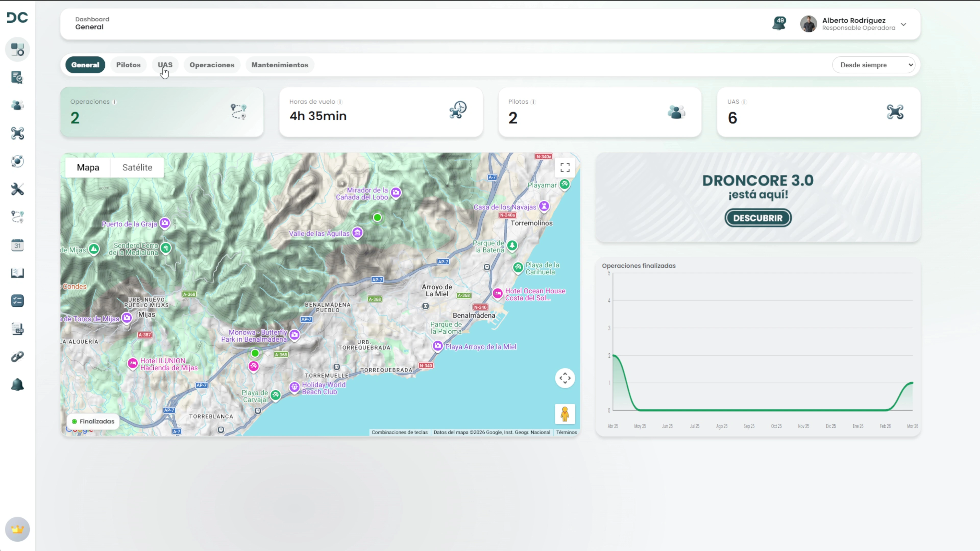The width and height of the screenshot is (980, 551).
Task: Click the info icon beside UAS card label
Action: pyautogui.click(x=744, y=102)
